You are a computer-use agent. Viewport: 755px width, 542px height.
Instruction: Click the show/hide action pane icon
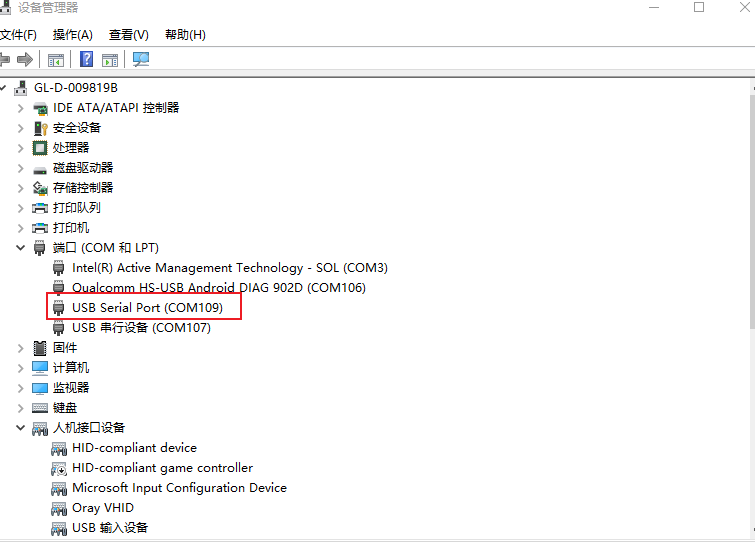tap(110, 60)
